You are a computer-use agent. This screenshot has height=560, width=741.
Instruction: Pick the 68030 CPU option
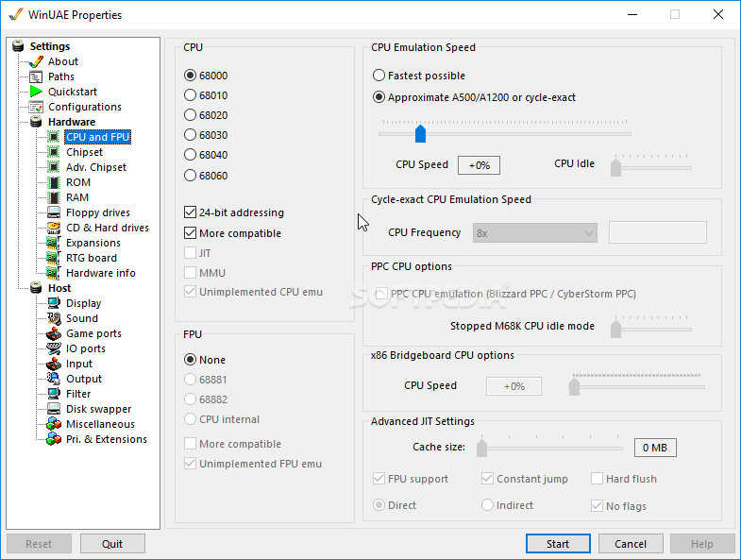click(190, 135)
